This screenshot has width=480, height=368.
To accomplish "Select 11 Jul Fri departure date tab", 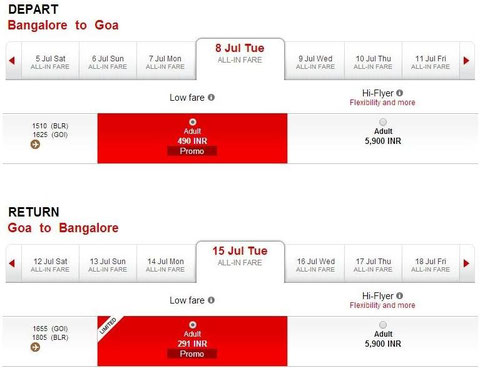I will coord(431,61).
